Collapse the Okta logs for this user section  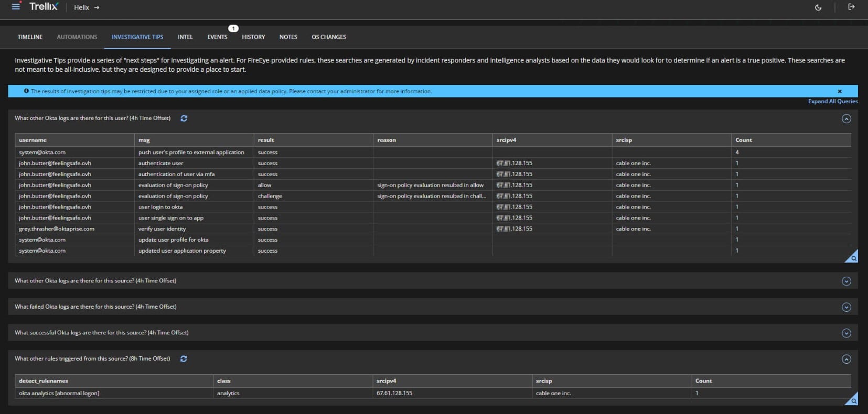[846, 119]
